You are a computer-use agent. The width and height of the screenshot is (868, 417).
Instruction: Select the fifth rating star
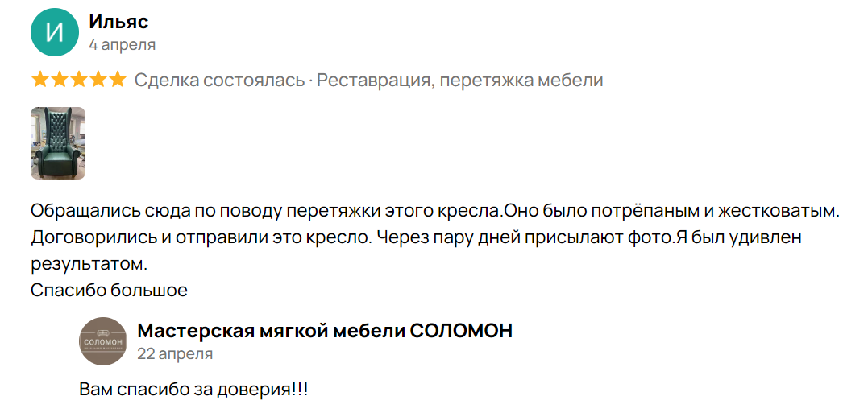(x=118, y=81)
